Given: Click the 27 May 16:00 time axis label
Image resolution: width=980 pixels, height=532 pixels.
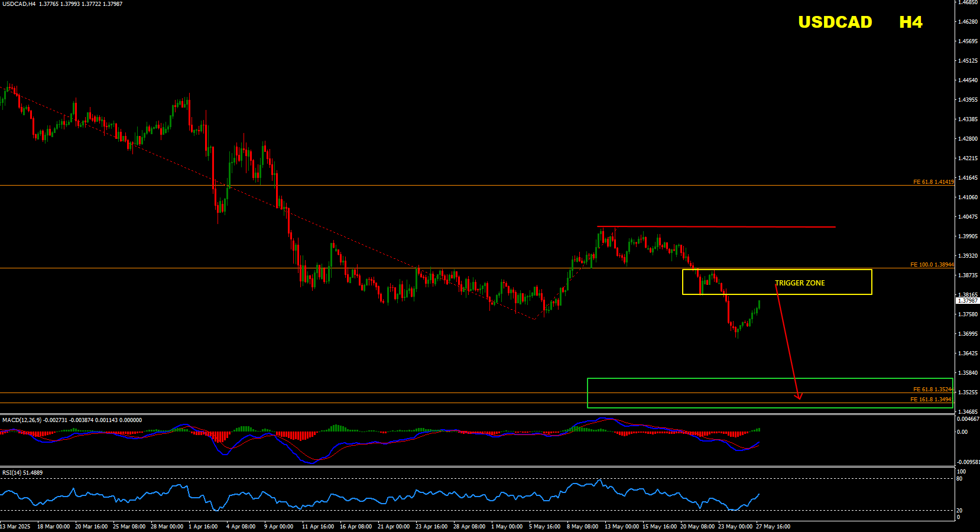Looking at the screenshot, I should pos(773,527).
